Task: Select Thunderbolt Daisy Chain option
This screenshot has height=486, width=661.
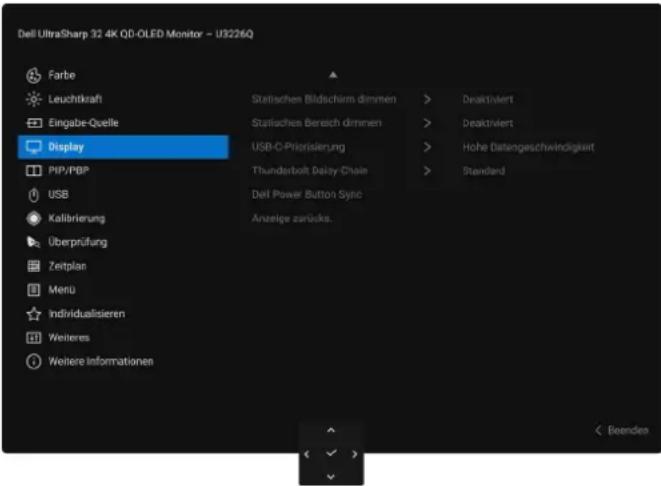Action: point(310,171)
